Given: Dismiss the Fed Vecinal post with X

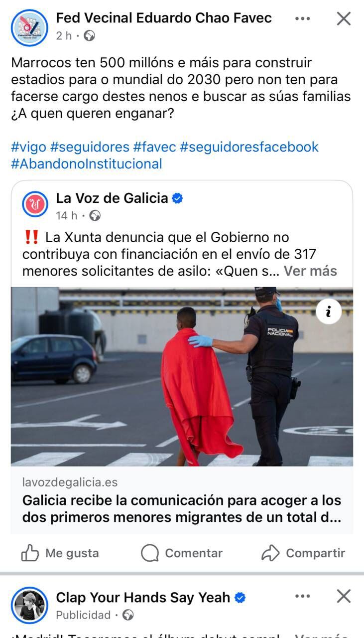Looking at the screenshot, I should point(344,19).
